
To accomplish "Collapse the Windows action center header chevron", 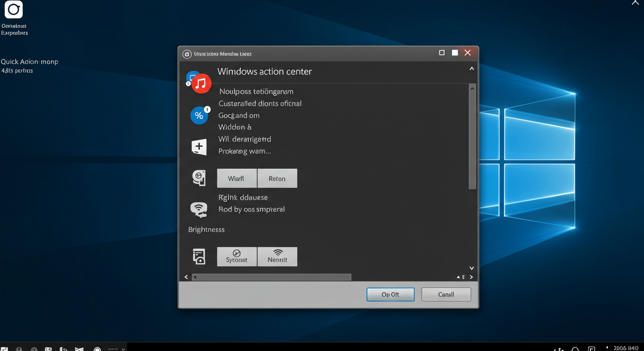I will click(472, 68).
